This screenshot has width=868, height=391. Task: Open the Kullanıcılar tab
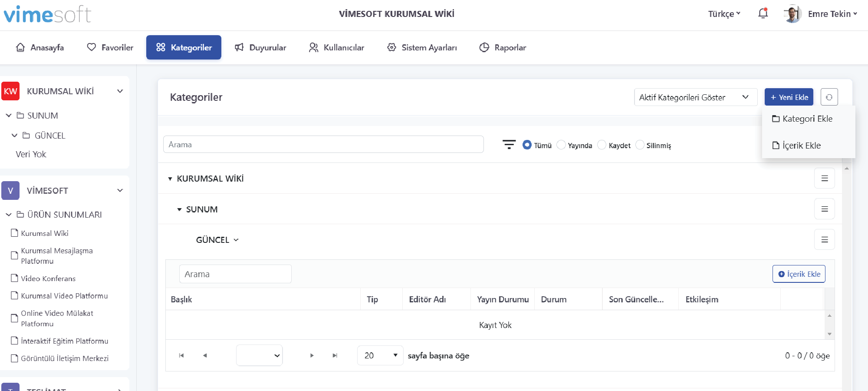click(337, 47)
